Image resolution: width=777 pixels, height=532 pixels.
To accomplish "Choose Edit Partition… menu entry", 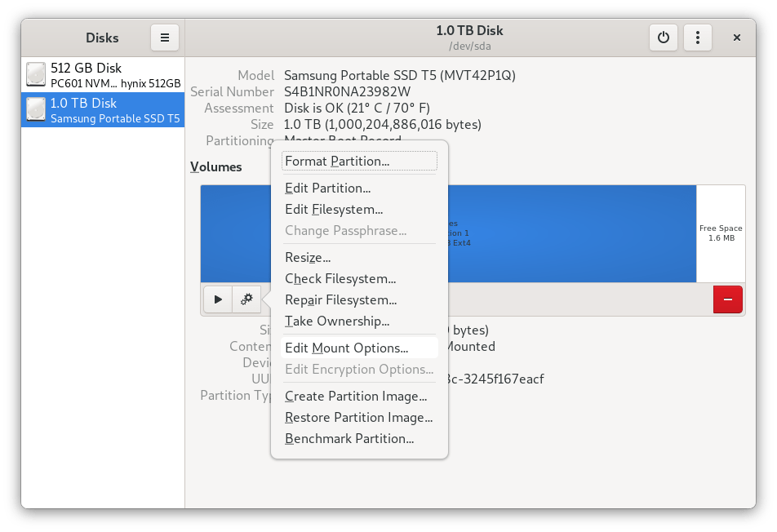I will (359, 188).
